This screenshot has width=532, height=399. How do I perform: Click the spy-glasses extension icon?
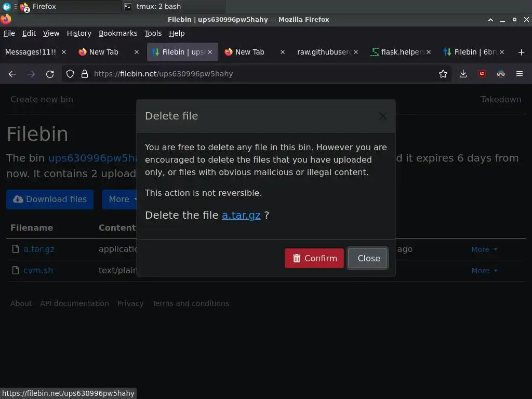coord(500,74)
